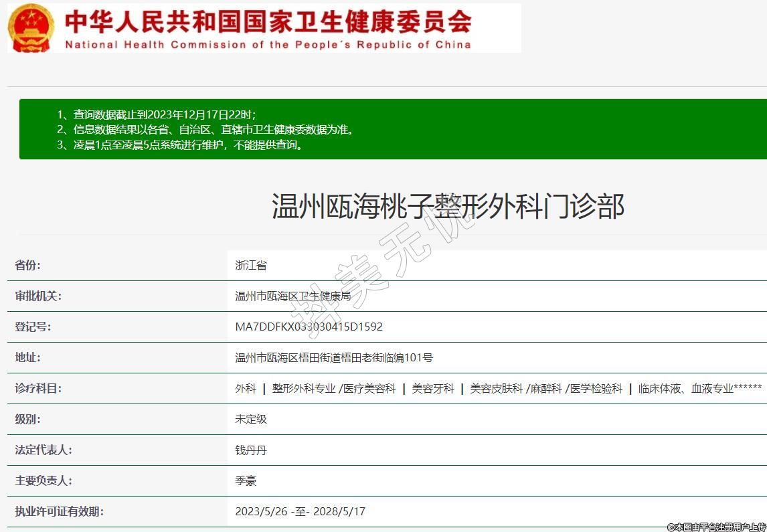Image resolution: width=767 pixels, height=532 pixels.
Task: Click the registration number MA7DDFKX033030415D1592
Action: point(309,327)
